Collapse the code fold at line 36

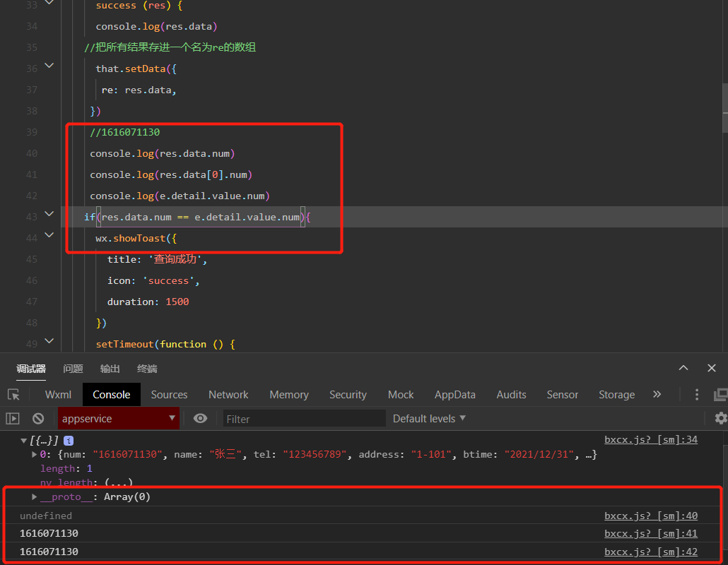pyautogui.click(x=49, y=66)
